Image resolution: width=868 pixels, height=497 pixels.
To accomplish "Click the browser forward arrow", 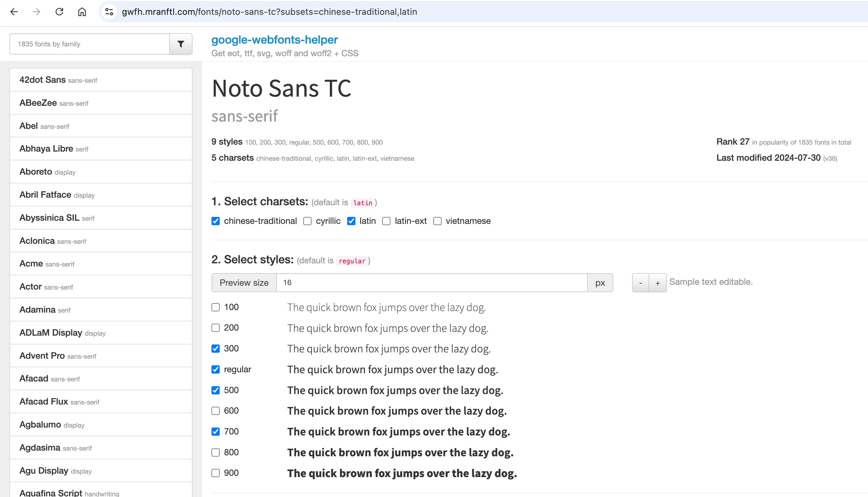I will click(37, 12).
